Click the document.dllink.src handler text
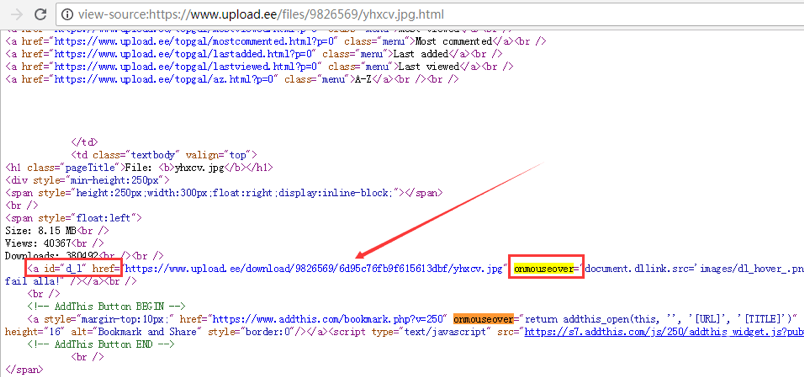Image resolution: width=804 pixels, height=377 pixels. pyautogui.click(x=694, y=269)
